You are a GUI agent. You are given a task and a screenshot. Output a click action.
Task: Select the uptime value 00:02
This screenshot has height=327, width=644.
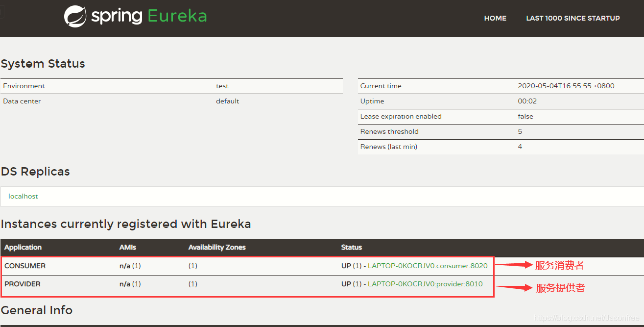(x=527, y=101)
